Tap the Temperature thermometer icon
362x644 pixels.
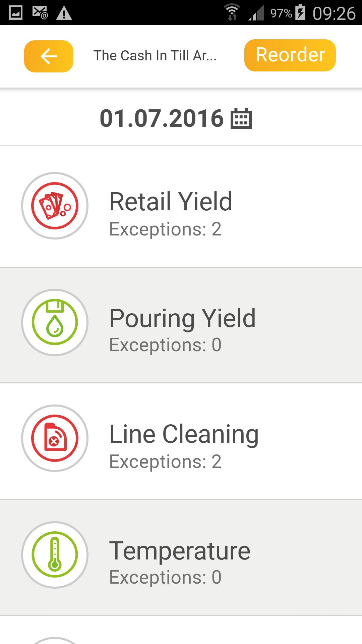point(55,555)
